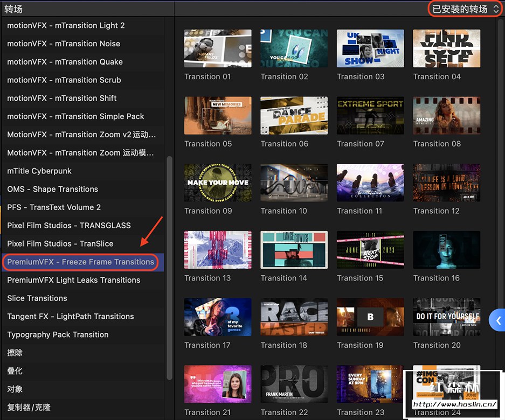Select Transition 23 thumbnail
Image resolution: width=505 pixels, height=420 pixels.
pyautogui.click(x=370, y=384)
